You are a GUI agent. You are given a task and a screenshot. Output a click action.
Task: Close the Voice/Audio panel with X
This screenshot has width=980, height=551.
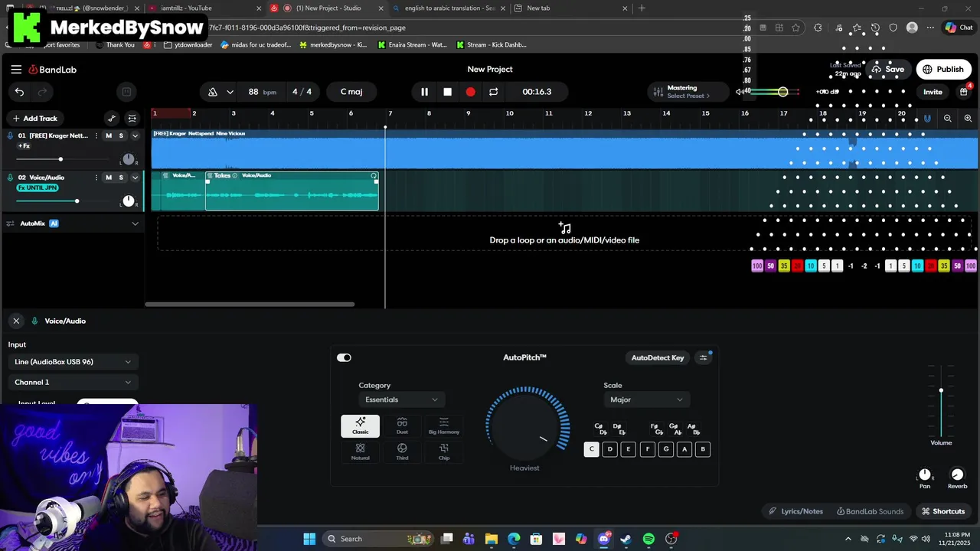click(16, 321)
